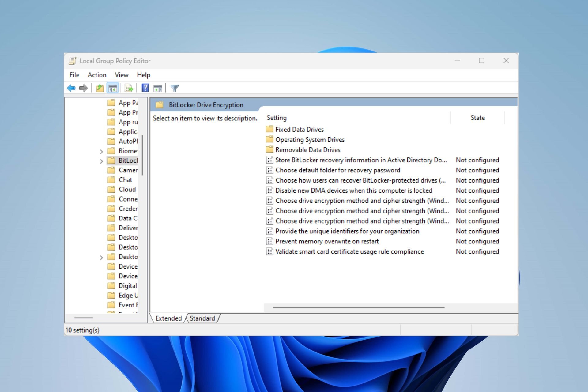The width and height of the screenshot is (588, 392).
Task: Select Provide the unique identifiers for your organization
Action: 347,231
